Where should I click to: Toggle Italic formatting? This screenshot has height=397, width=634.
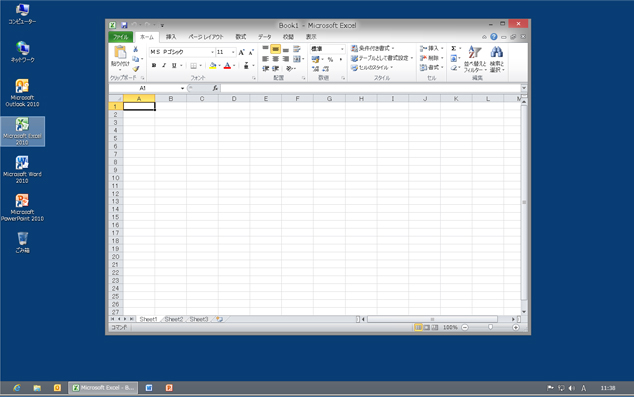[164, 65]
